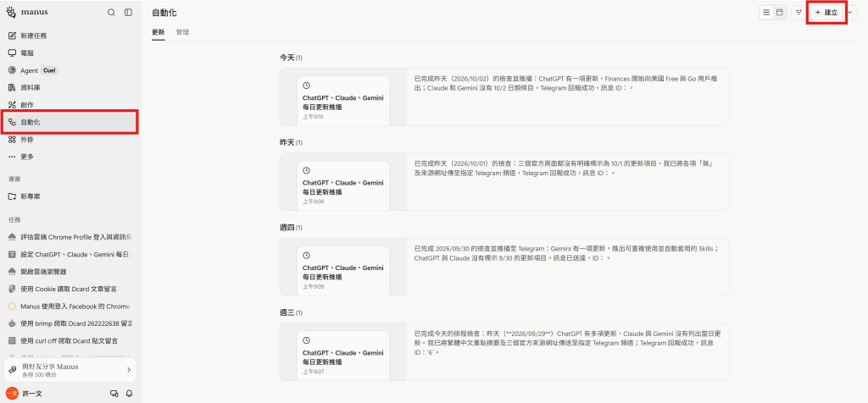Expand 與好友分享 Manus chevron

[129, 370]
